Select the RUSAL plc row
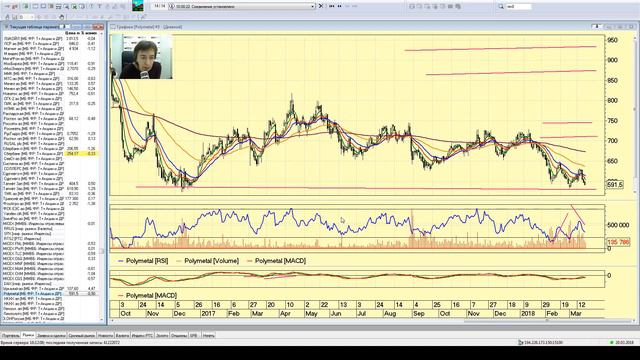 coord(50,144)
